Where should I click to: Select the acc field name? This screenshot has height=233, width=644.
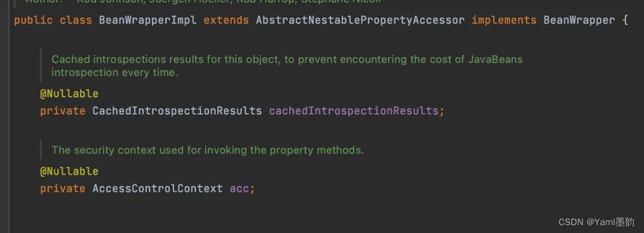(239, 189)
